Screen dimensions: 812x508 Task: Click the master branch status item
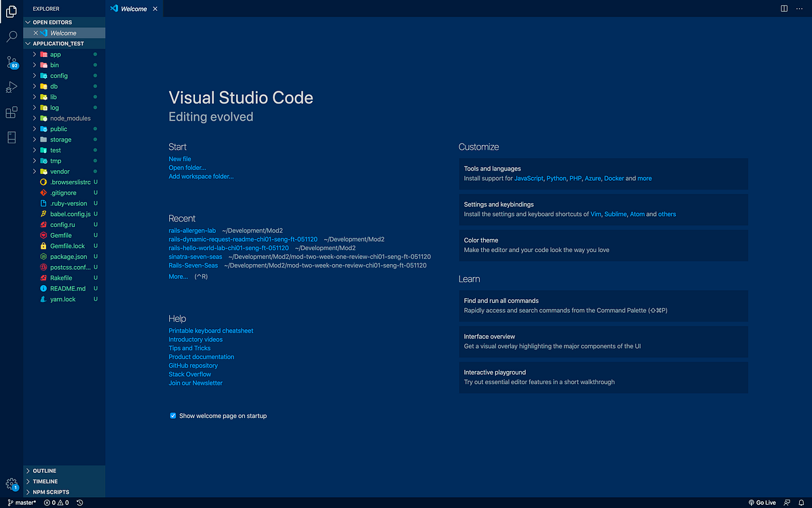coord(21,503)
